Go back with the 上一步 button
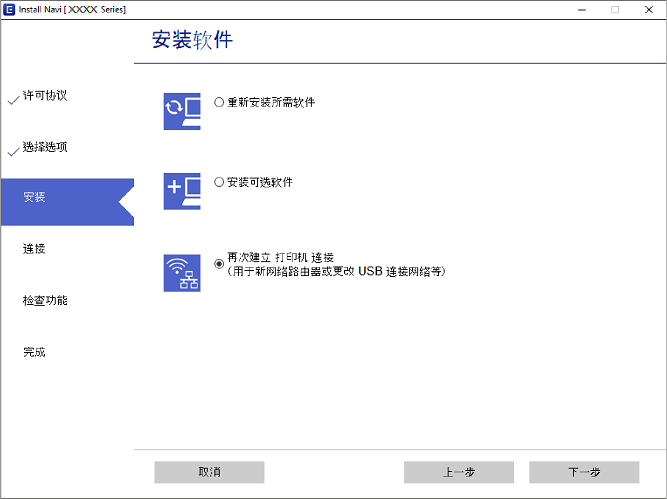 [458, 472]
